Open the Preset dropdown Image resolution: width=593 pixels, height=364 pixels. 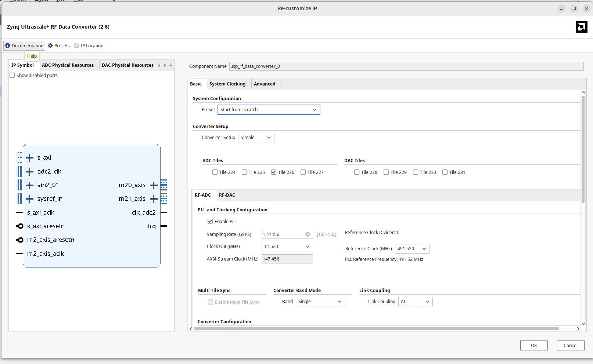[x=269, y=110]
